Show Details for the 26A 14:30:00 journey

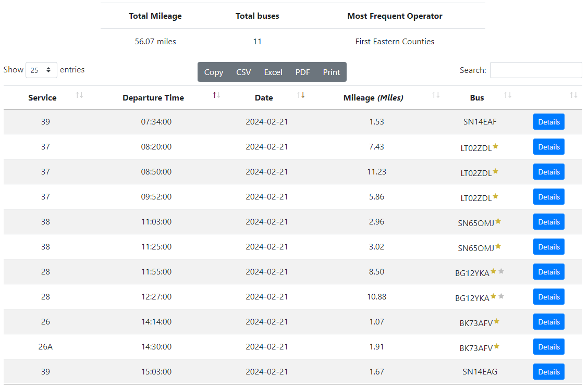(548, 347)
